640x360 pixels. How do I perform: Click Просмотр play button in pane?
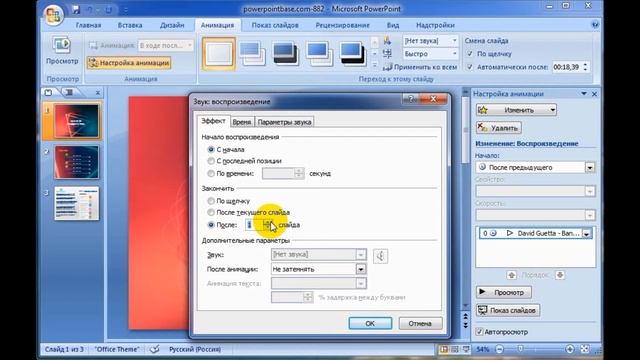pos(504,292)
